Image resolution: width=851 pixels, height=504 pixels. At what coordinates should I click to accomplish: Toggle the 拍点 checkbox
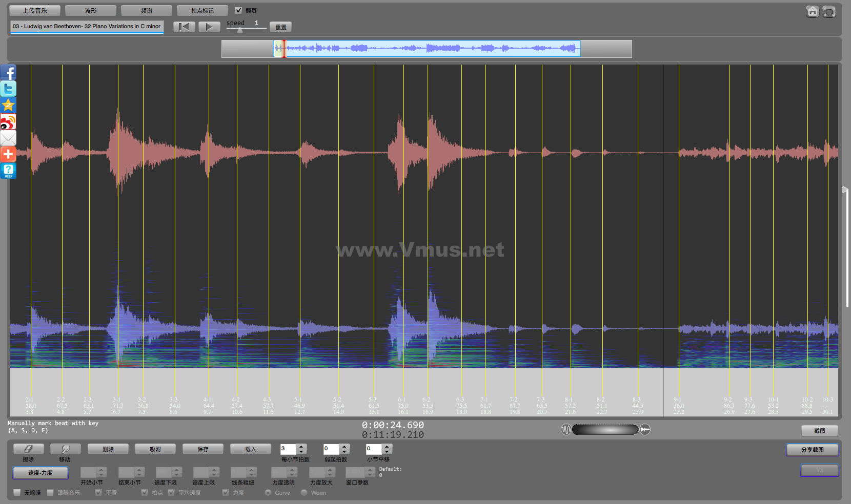145,493
